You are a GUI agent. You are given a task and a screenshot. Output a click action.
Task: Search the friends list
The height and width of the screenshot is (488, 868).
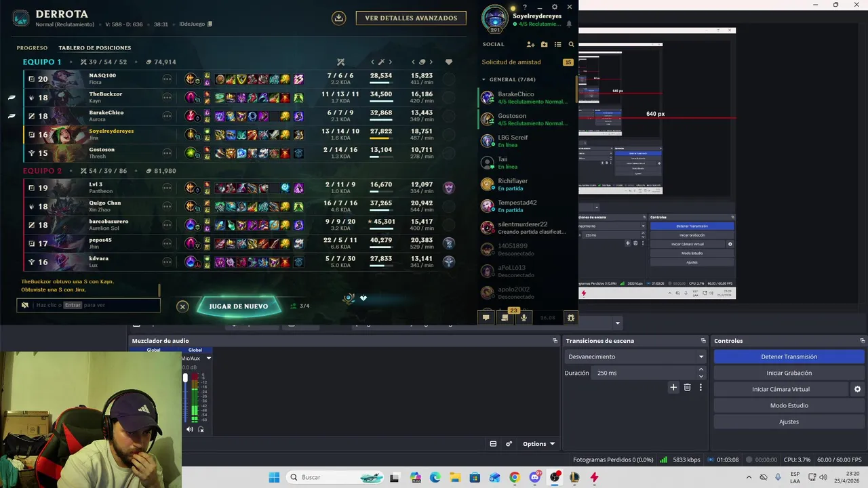(x=571, y=44)
